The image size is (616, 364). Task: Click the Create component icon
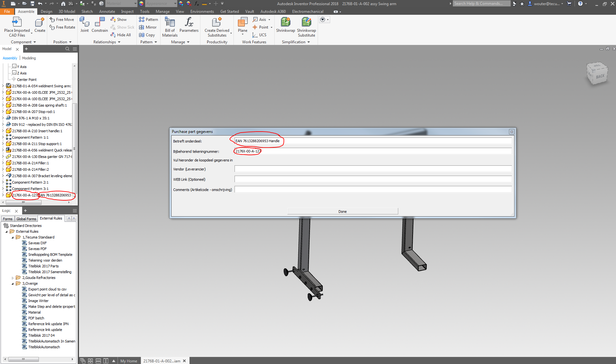(40, 22)
